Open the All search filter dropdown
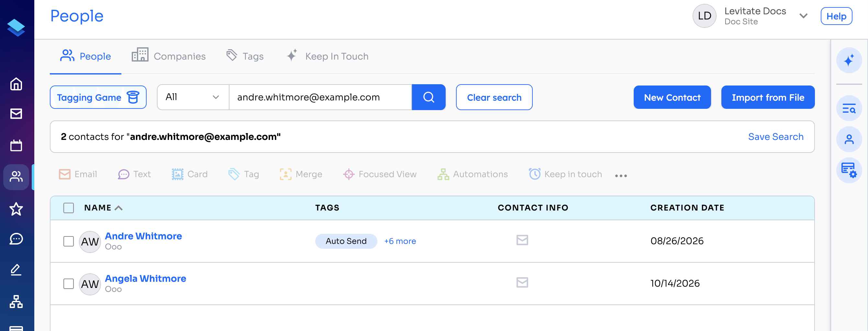The width and height of the screenshot is (868, 331). 193,97
